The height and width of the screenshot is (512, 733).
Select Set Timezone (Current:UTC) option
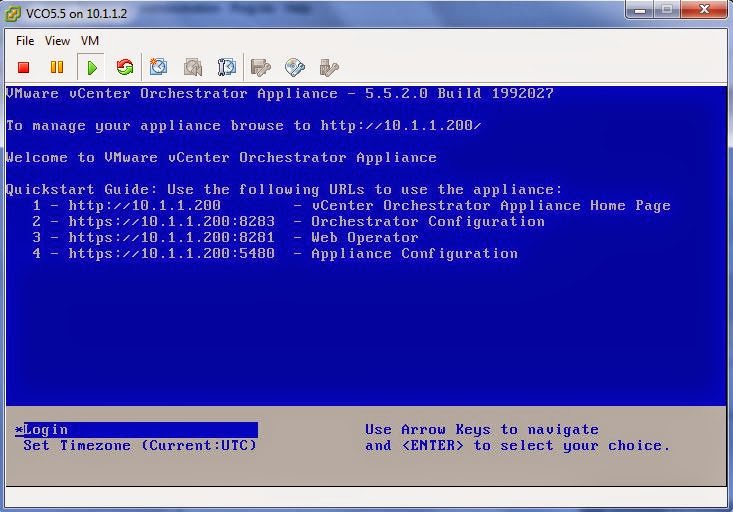tap(140, 445)
